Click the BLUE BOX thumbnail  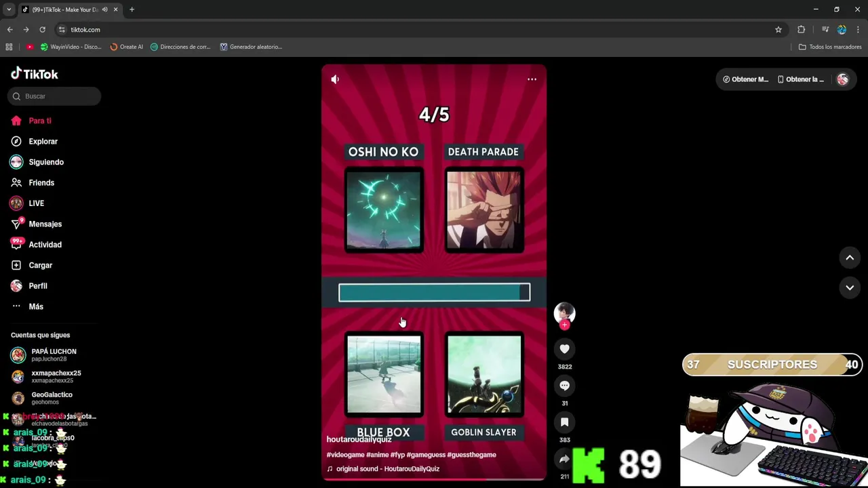pos(384,374)
